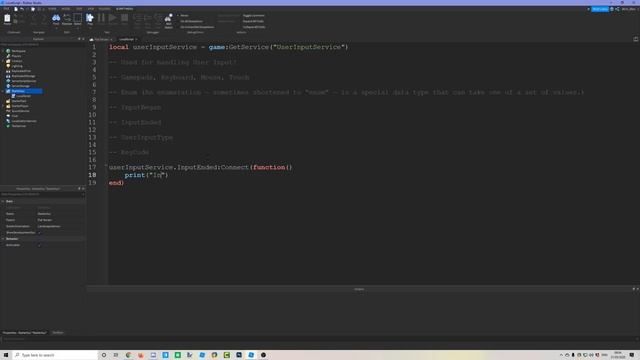Screen dimensions: 640x360
Task: Switch to the Toolbox tab at bottom
Action: (58, 333)
